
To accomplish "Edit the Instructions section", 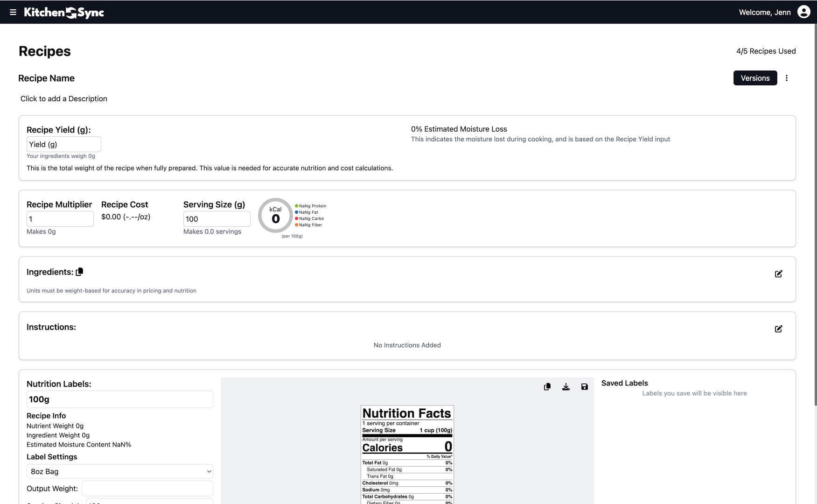I will coord(778,329).
